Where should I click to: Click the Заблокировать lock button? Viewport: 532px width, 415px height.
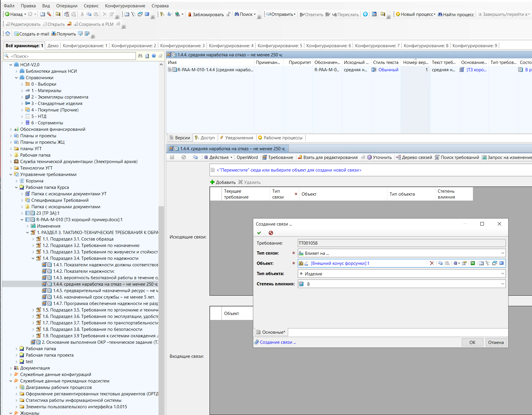pos(205,14)
